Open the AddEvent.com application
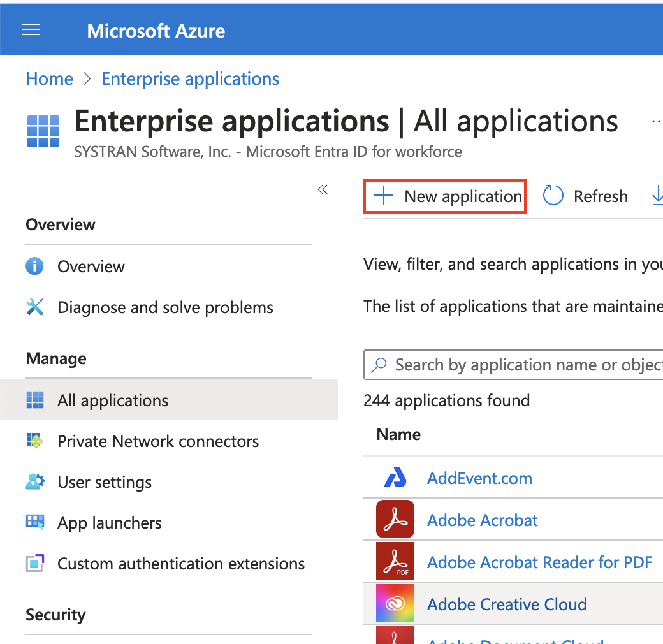This screenshot has height=644, width=663. [x=479, y=478]
